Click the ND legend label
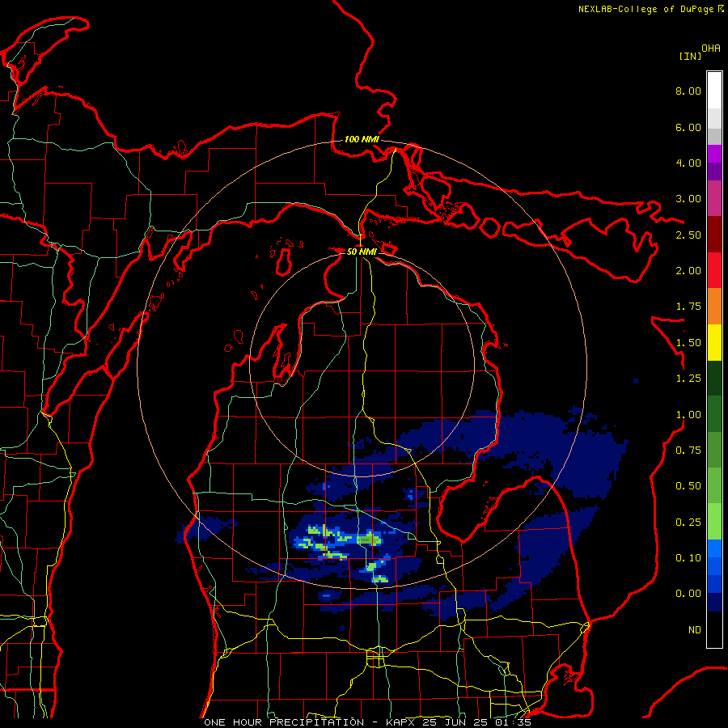Screen dimensions: 728x728 point(695,630)
